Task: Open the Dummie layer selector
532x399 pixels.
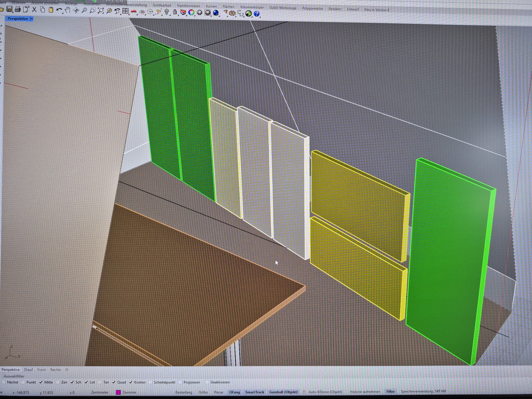Action: (129, 392)
